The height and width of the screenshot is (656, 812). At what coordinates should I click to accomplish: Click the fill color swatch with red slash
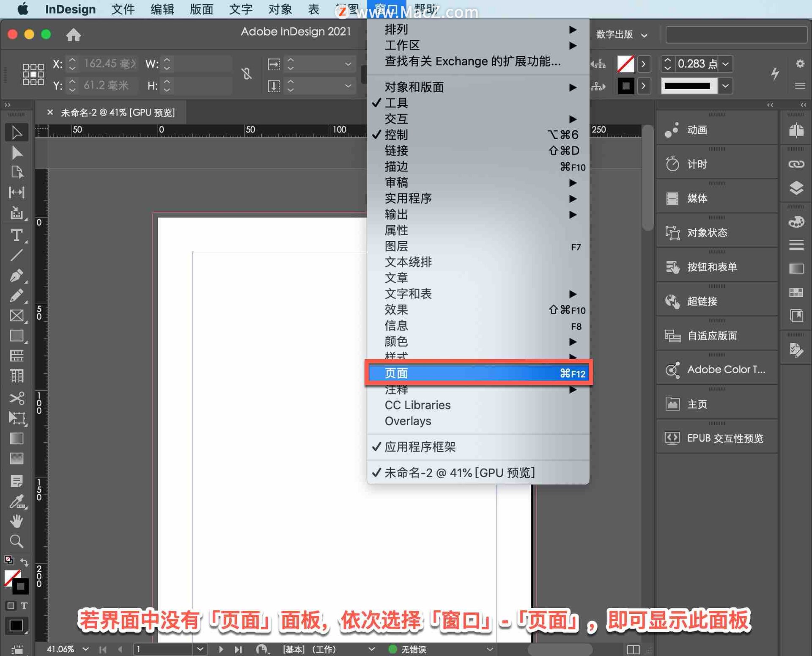coord(625,64)
